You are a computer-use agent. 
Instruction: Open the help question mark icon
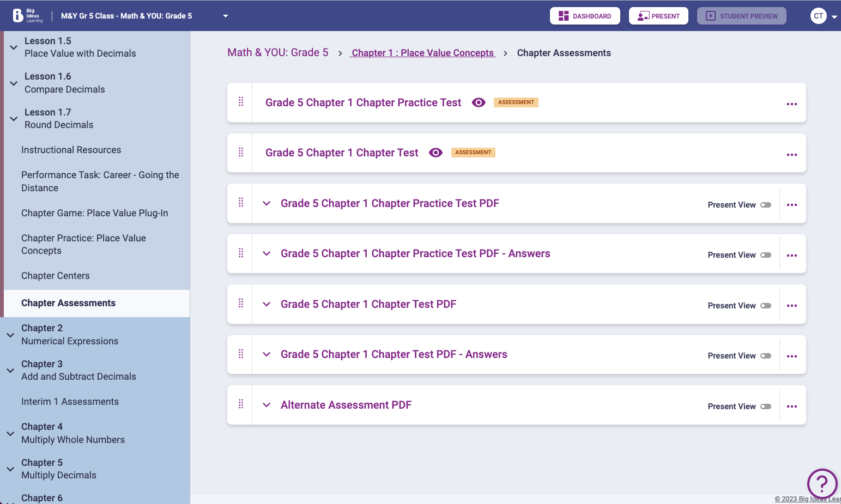click(821, 483)
